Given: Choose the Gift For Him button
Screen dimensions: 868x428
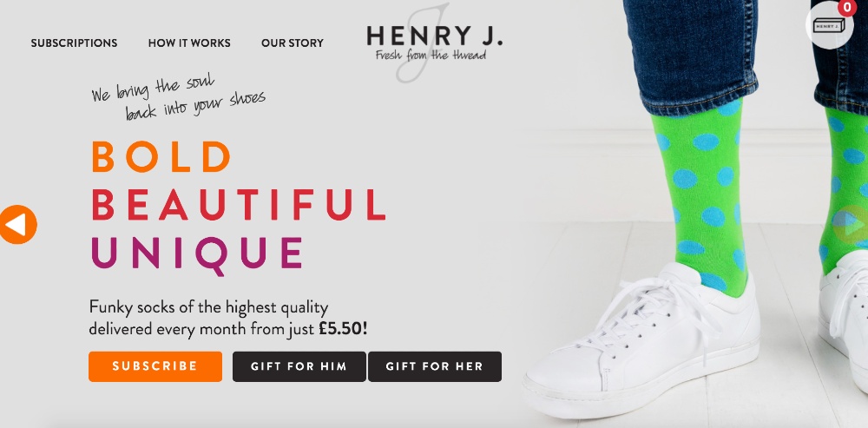Looking at the screenshot, I should (x=299, y=366).
